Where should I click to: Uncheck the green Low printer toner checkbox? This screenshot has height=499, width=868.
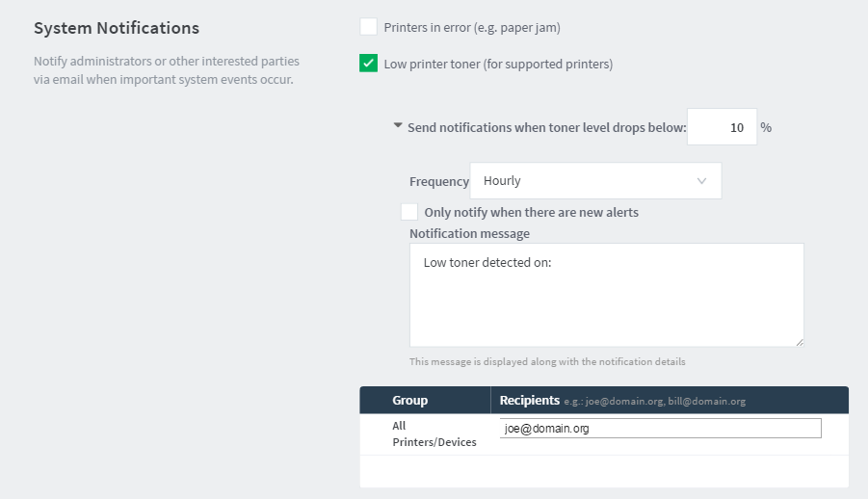coord(369,64)
